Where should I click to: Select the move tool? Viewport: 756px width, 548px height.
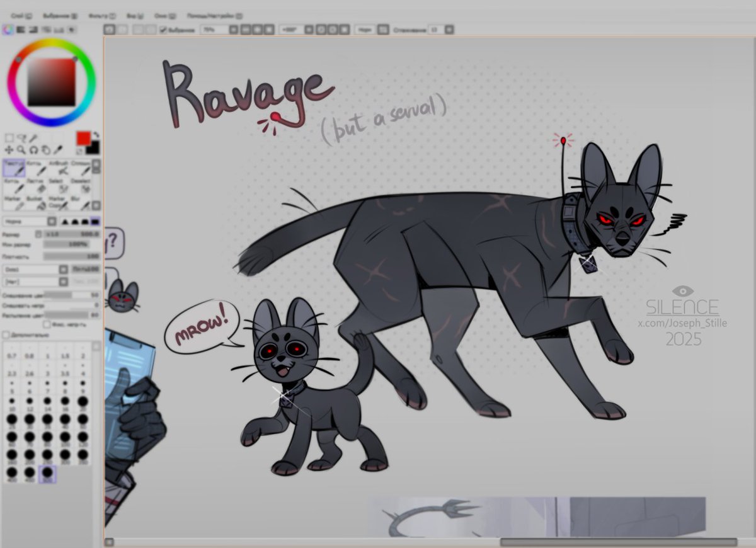click(x=9, y=150)
